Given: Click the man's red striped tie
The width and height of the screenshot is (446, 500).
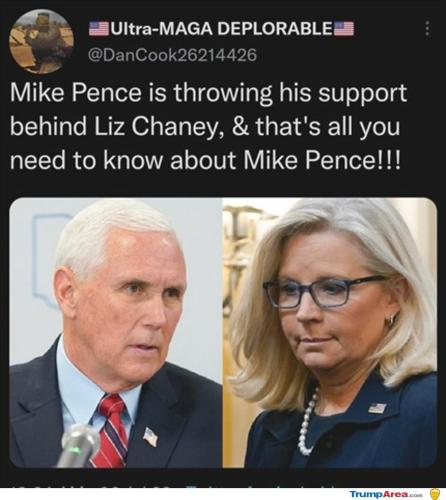Looking at the screenshot, I should 112,430.
